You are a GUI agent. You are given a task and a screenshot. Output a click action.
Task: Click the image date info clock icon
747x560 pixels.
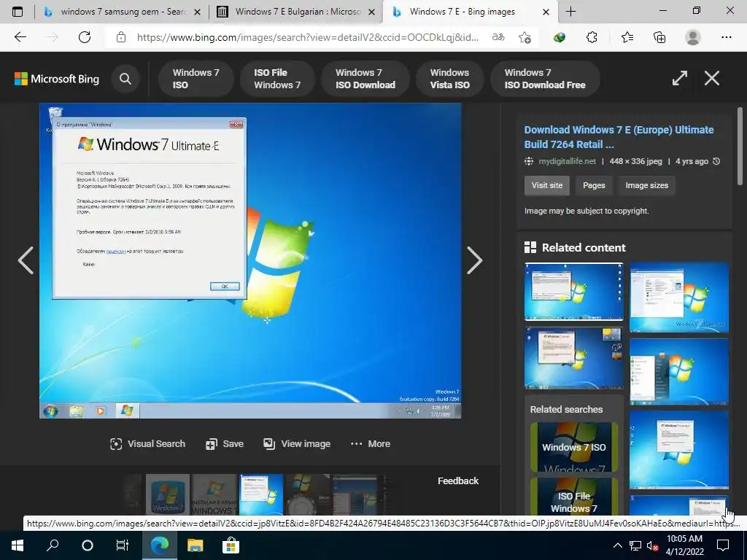point(716,161)
